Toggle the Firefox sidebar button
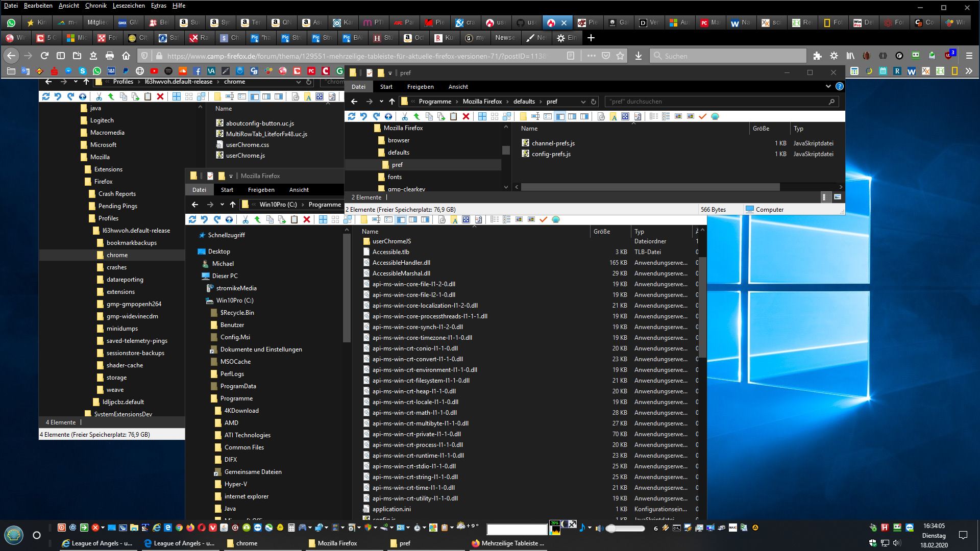 (x=61, y=56)
